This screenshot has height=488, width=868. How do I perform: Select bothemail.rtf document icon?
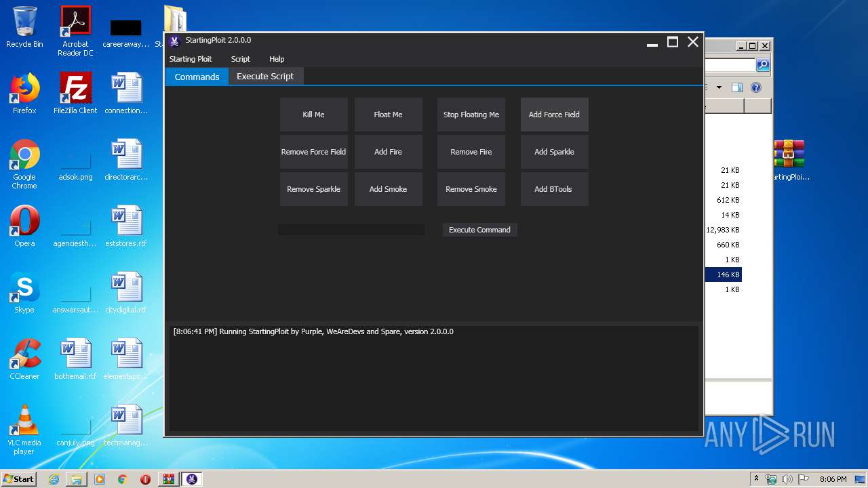click(75, 359)
